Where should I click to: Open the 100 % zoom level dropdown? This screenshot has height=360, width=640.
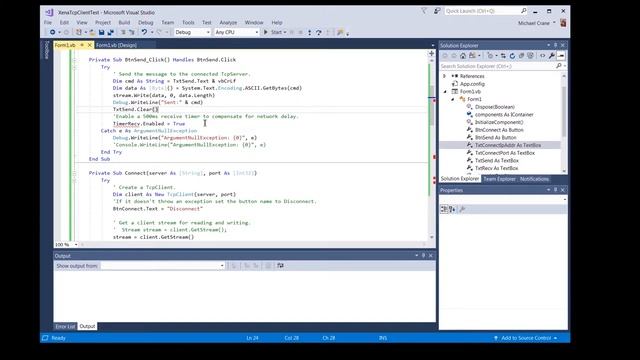coord(76,244)
